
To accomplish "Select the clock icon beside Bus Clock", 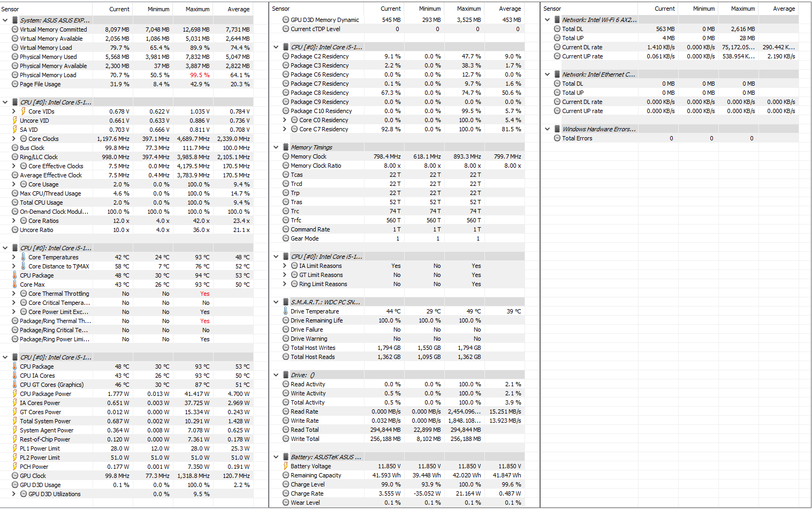I will click(x=15, y=148).
